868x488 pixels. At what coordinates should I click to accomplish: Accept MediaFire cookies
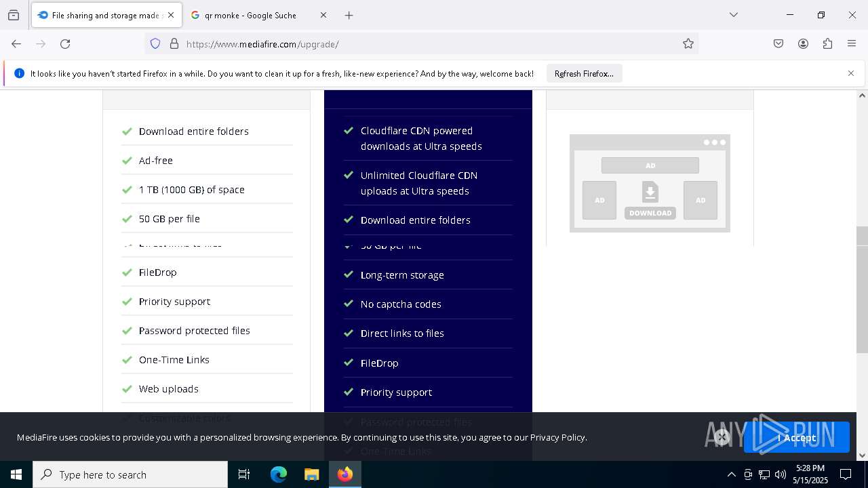coord(797,437)
